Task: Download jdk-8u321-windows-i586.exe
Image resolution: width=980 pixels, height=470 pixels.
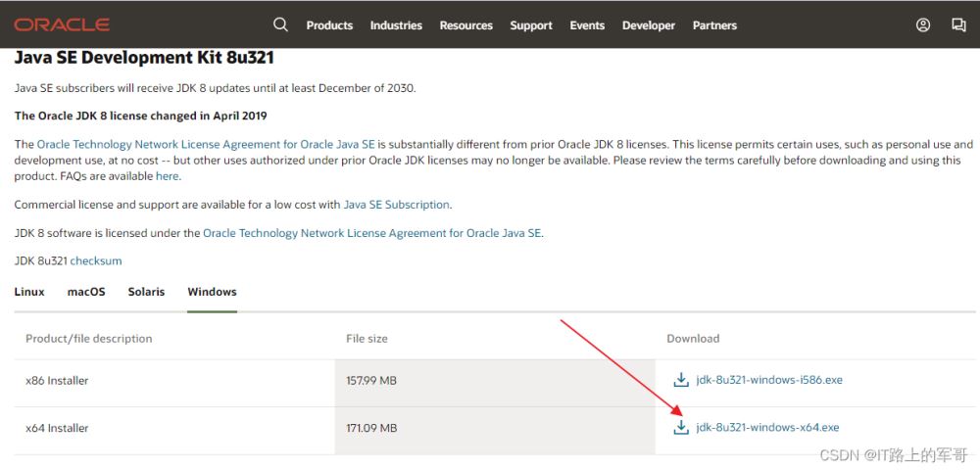Action: [769, 380]
